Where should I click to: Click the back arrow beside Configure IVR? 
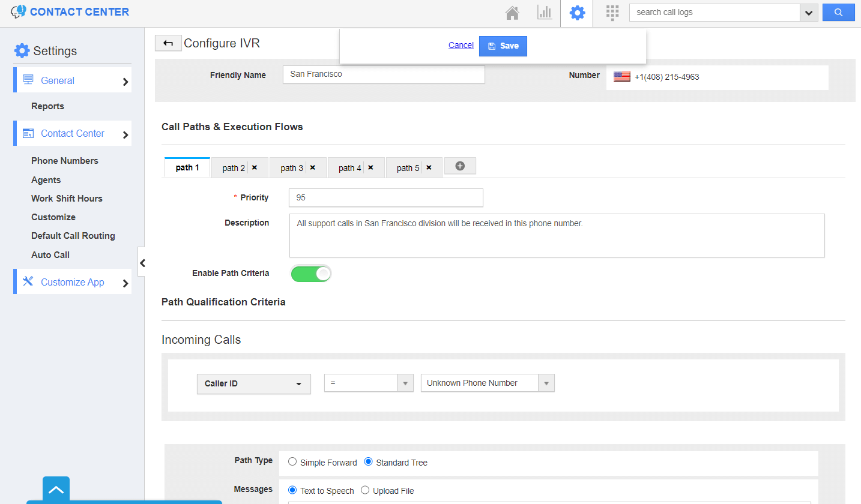tap(168, 43)
